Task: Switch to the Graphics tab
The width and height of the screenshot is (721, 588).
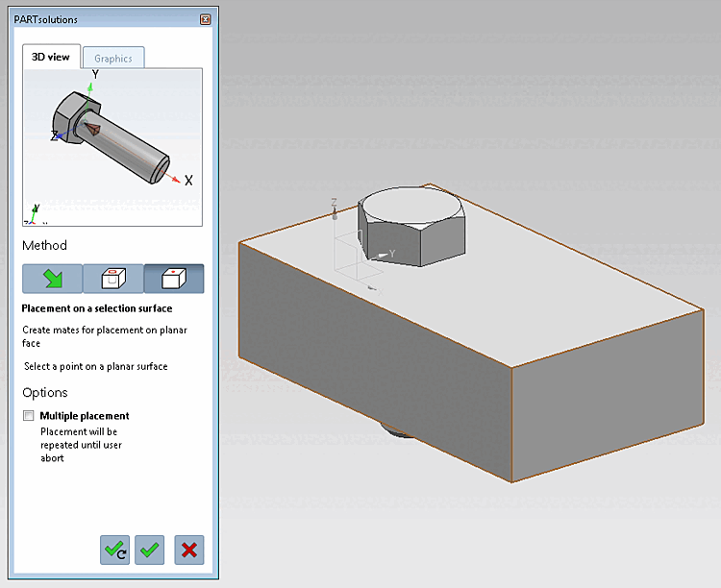Action: [113, 59]
